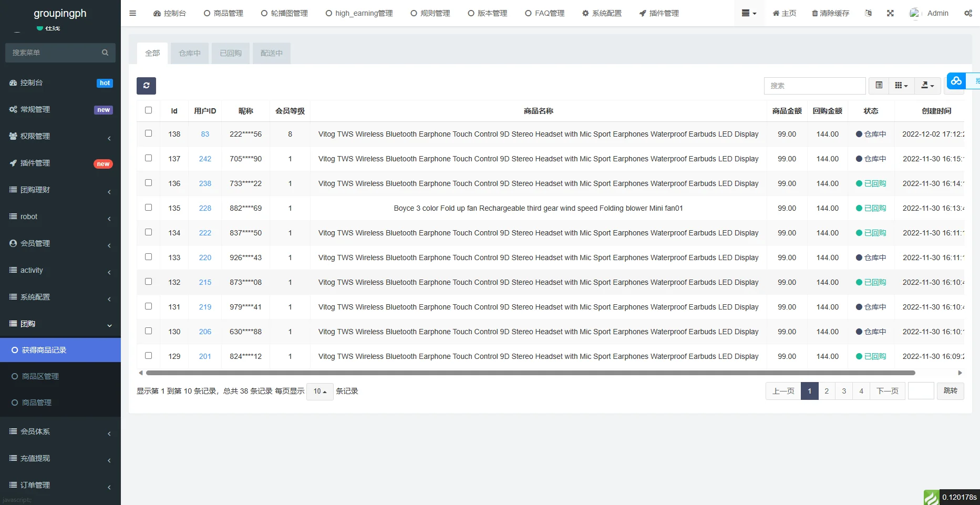Tick the checkbox for row Id 135

(x=148, y=208)
